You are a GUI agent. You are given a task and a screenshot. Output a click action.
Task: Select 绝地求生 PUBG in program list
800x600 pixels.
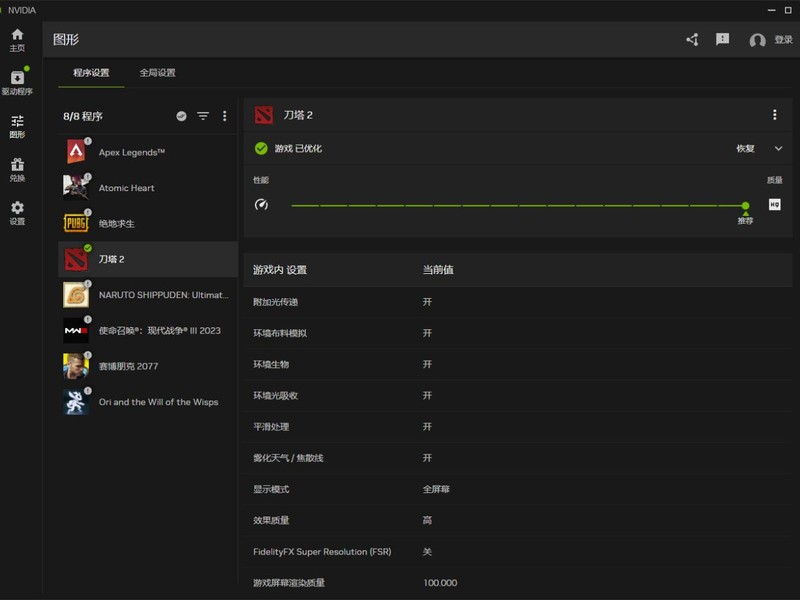point(148,223)
